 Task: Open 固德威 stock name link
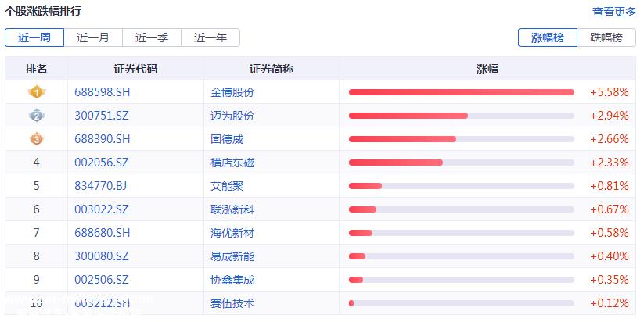pyautogui.click(x=227, y=139)
